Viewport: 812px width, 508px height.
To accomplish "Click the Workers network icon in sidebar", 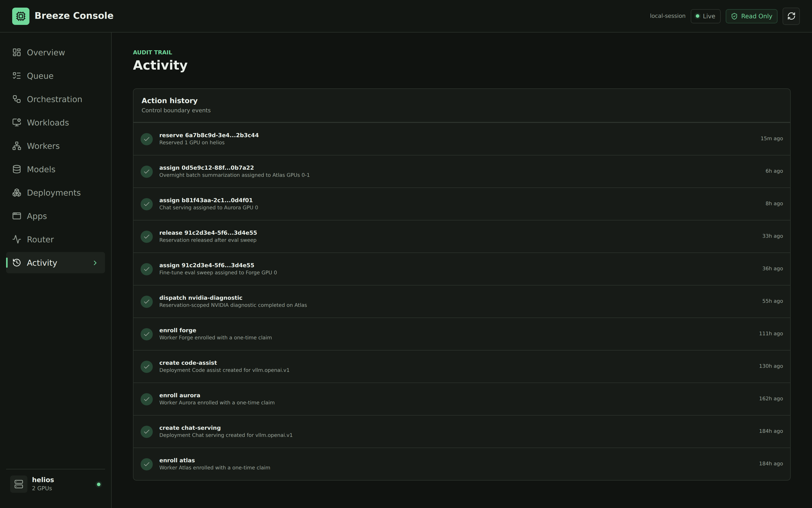I will (17, 146).
